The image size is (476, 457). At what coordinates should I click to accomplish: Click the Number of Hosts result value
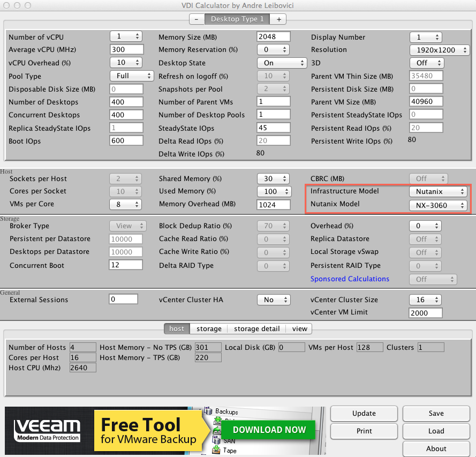tap(82, 347)
